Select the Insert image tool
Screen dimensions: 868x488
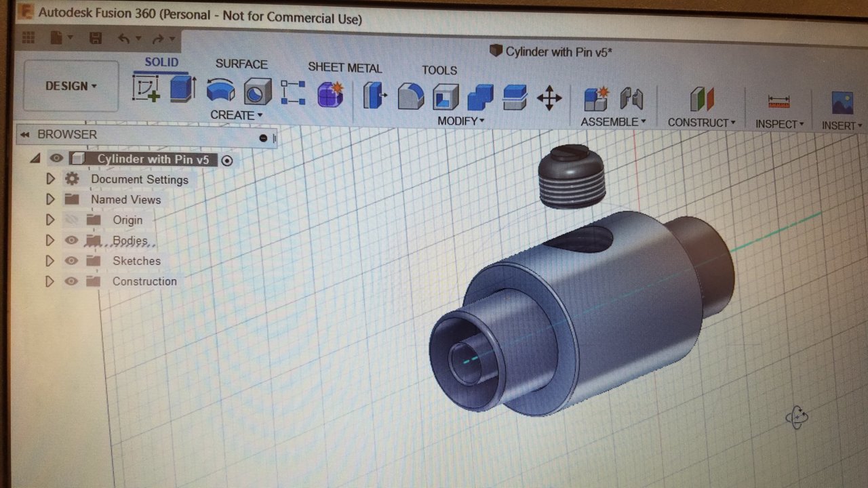tap(842, 103)
